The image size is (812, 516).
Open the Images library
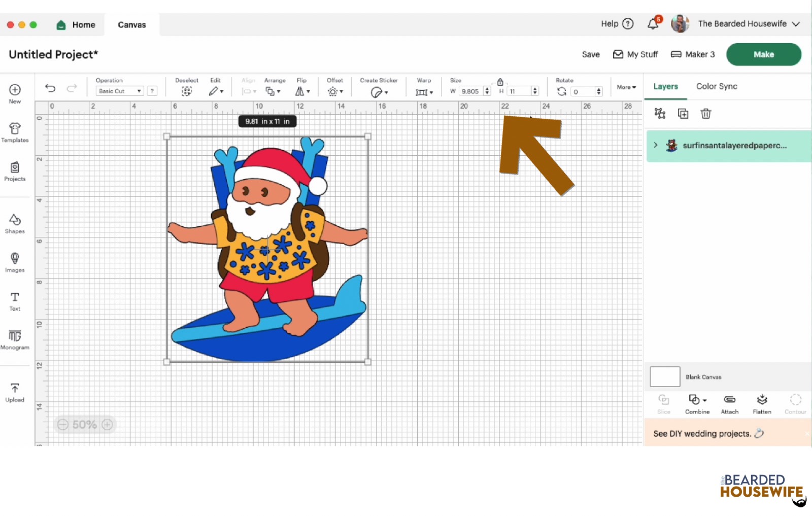[x=15, y=262]
